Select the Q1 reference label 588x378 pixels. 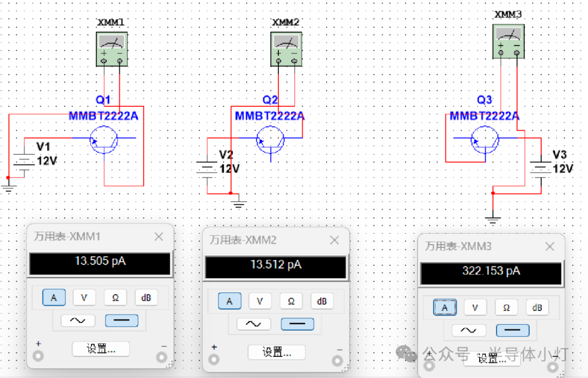(x=103, y=100)
